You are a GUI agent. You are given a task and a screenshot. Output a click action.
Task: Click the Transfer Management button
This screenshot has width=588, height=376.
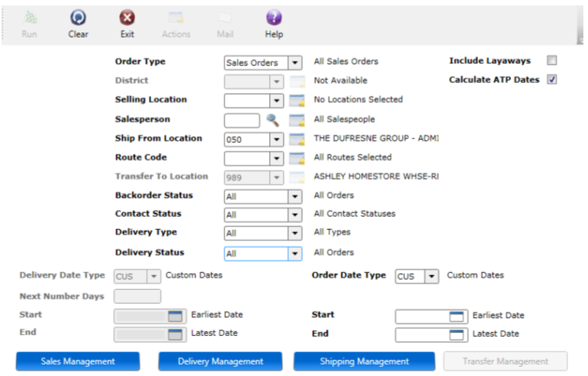(505, 361)
